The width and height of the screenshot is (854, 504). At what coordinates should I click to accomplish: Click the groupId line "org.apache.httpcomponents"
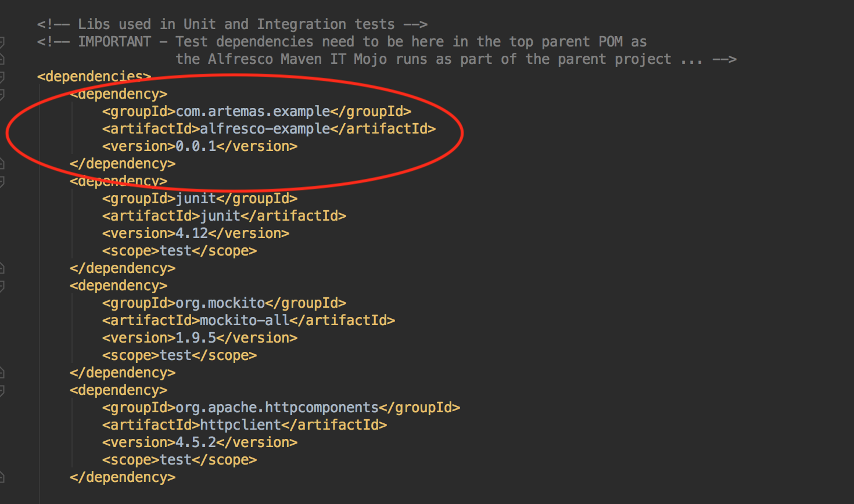click(281, 408)
